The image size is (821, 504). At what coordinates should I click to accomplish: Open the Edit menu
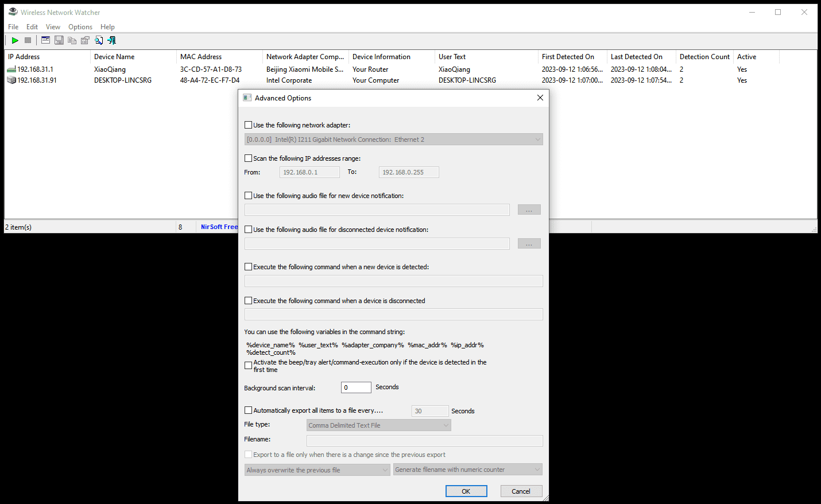point(32,27)
